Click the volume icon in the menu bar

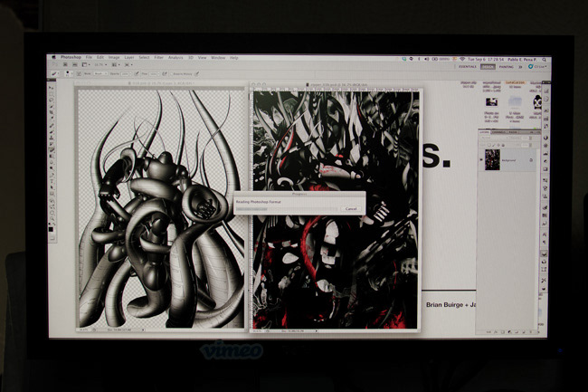click(427, 59)
